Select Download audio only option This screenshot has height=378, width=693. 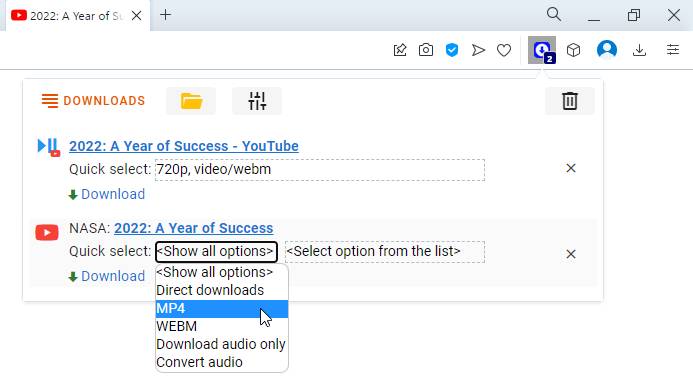pos(222,344)
